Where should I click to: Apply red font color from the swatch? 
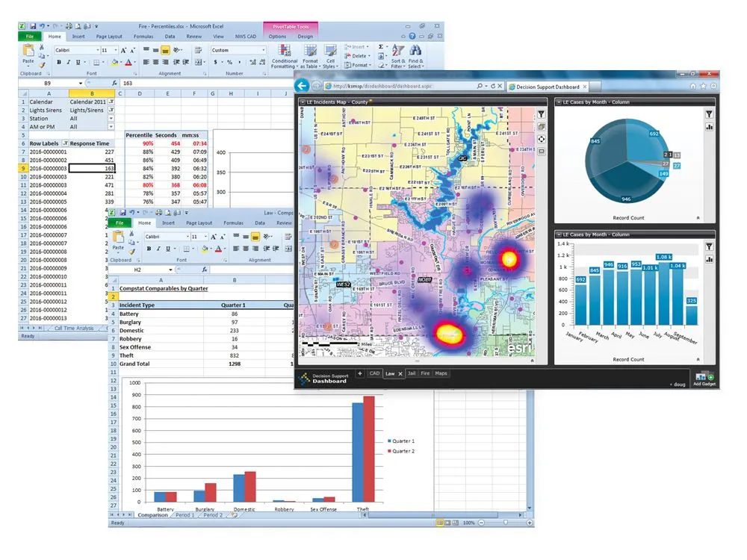127,62
